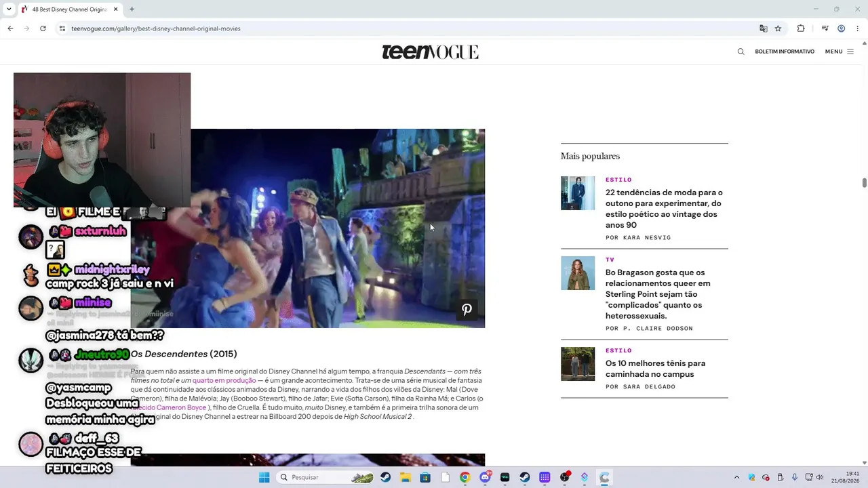Click the first ESTILO category label
Screen dimensions: 868x488
tap(618, 180)
